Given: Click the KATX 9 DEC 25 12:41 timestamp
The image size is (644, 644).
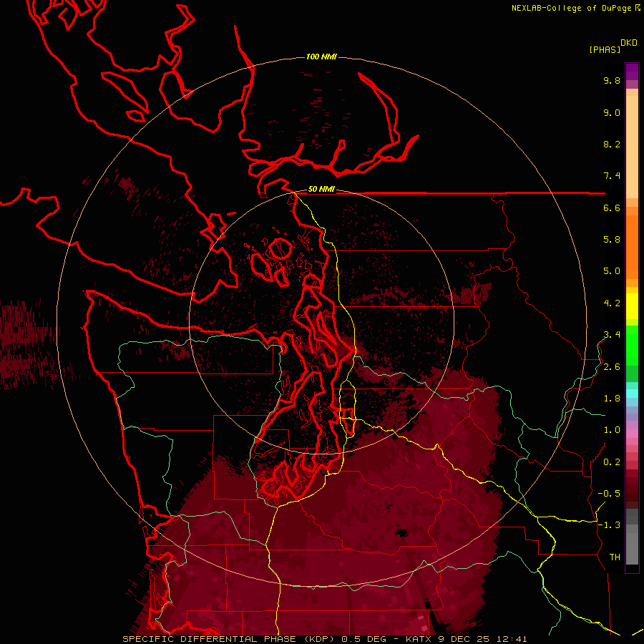Looking at the screenshot, I should 466,639.
